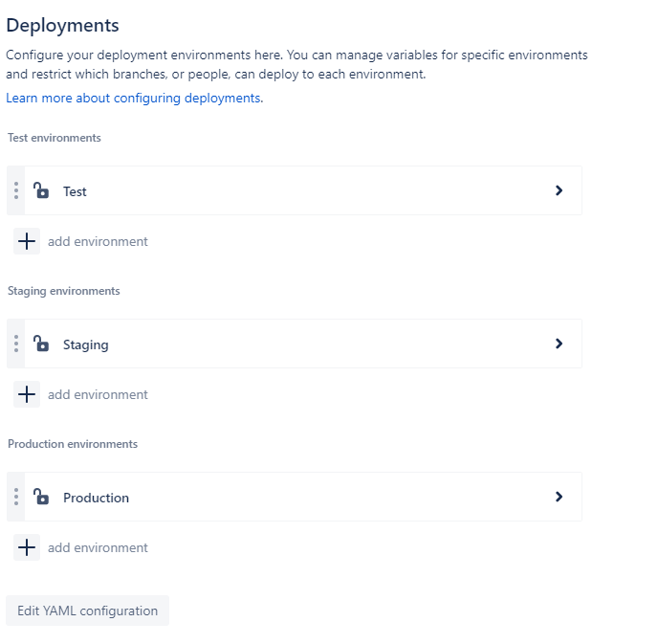Click add environment text under Test

(98, 241)
